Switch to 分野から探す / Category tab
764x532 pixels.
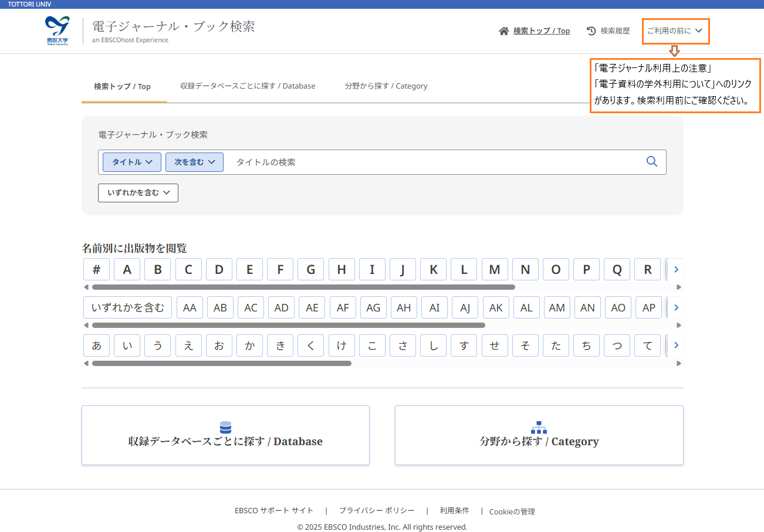[x=386, y=86]
